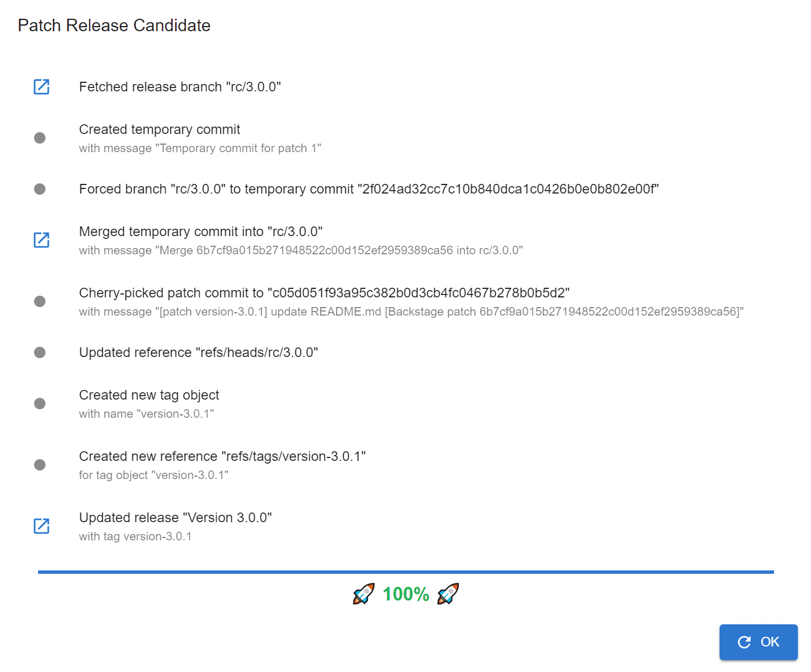
Task: Click the Patch Release Candidate title
Action: pos(114,26)
